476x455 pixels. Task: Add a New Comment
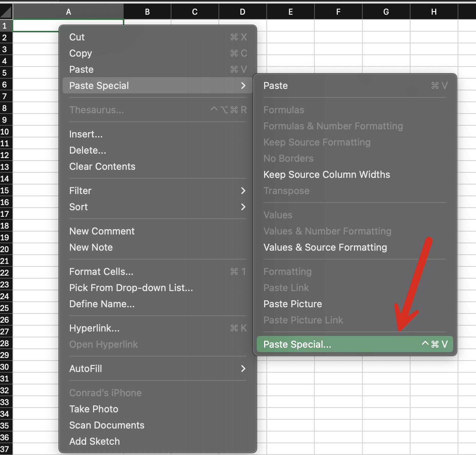point(102,231)
